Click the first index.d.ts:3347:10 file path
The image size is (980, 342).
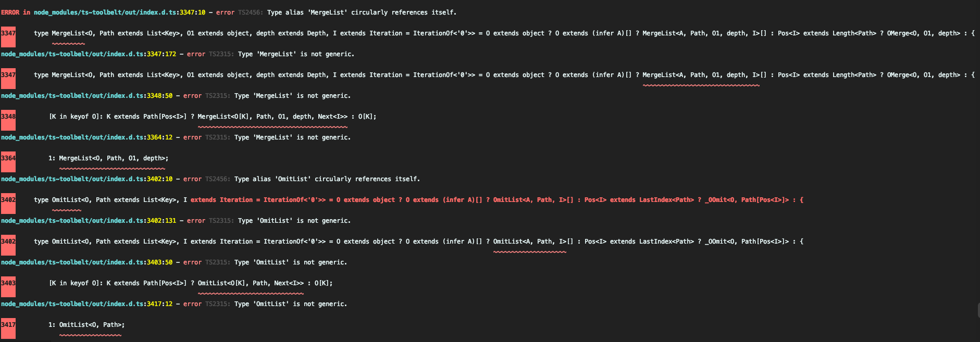[x=119, y=12]
